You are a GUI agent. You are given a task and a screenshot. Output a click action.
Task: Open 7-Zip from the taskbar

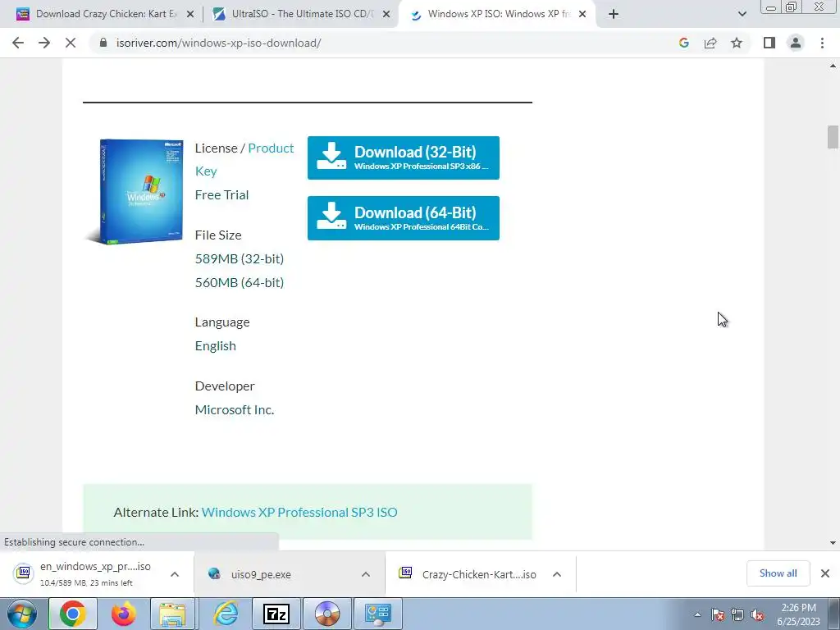tap(276, 614)
